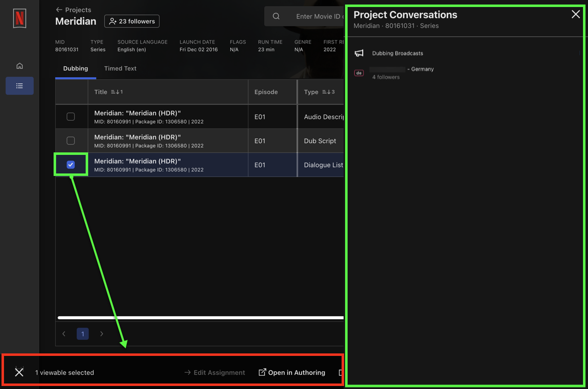Viewport: 588px width, 389px height.
Task: Check the Dub Script row checkbox
Action: tap(71, 141)
